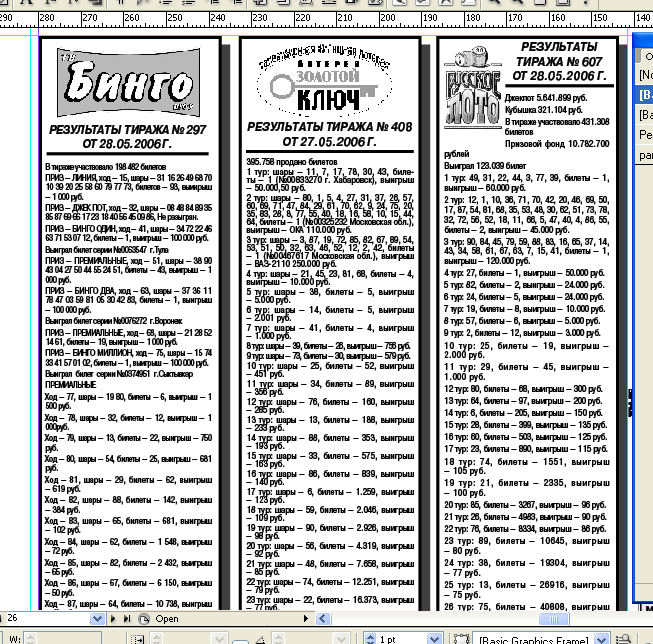Click the highlighted '[B' row in right panel

pyautogui.click(x=644, y=95)
